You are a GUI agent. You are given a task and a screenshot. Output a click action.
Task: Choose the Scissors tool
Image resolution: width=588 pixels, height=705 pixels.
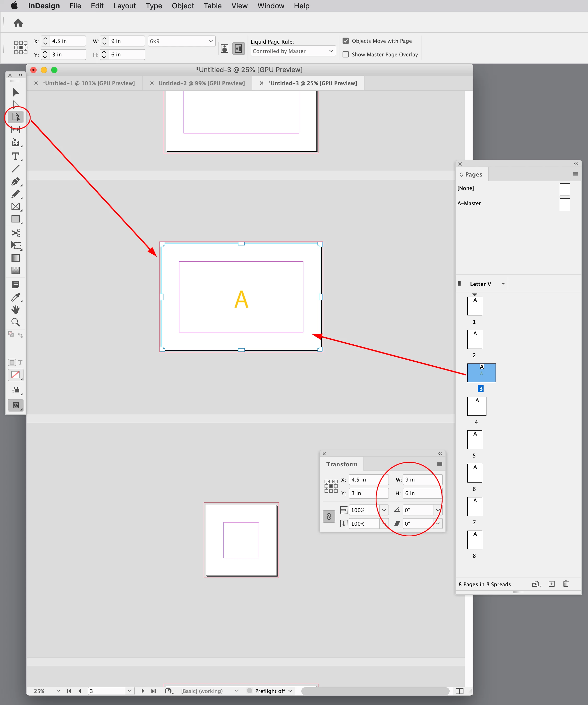[x=15, y=233]
